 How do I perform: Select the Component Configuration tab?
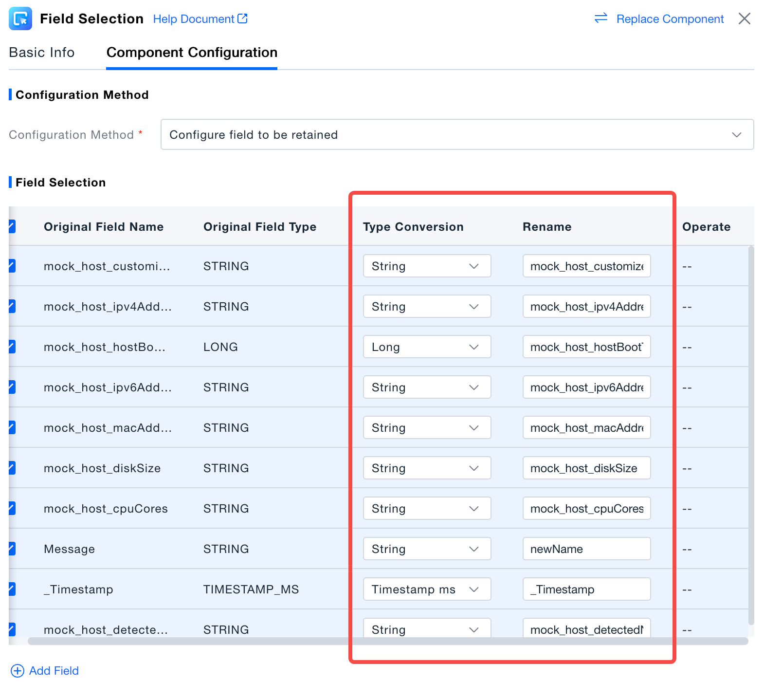(x=192, y=53)
